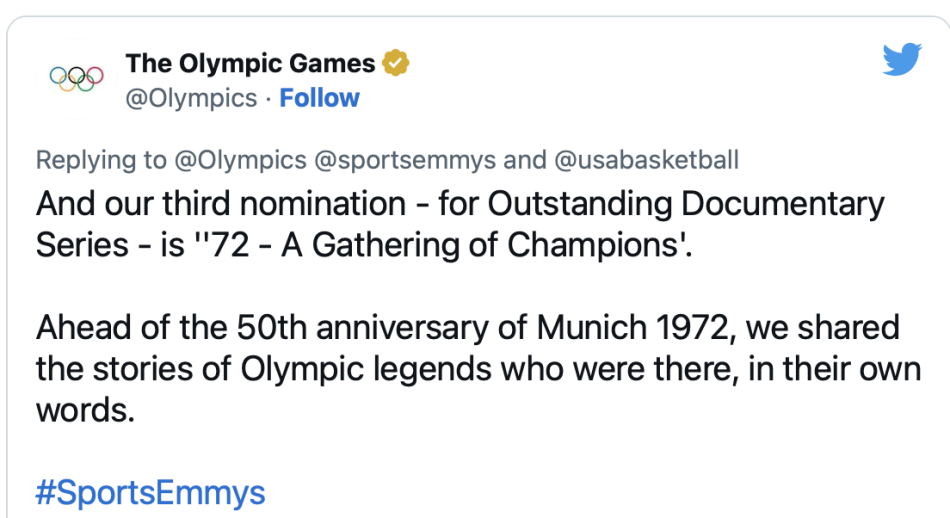Image resolution: width=950 pixels, height=518 pixels.
Task: Click the final word 'words.'
Action: (x=85, y=409)
